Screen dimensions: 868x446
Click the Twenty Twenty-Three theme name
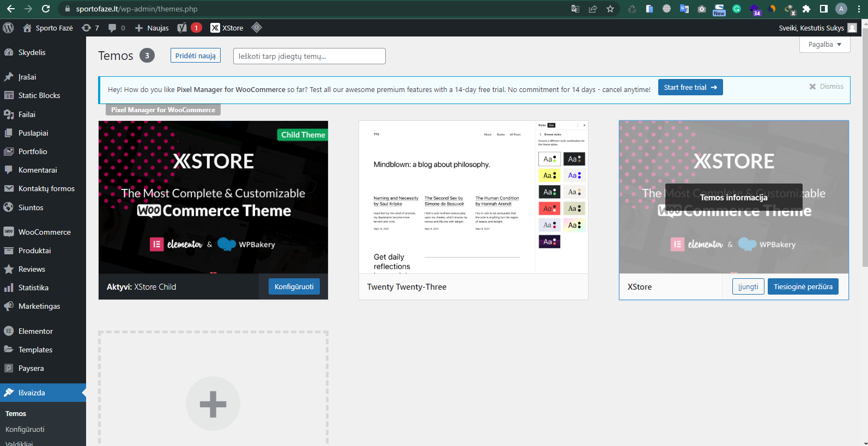(x=406, y=287)
